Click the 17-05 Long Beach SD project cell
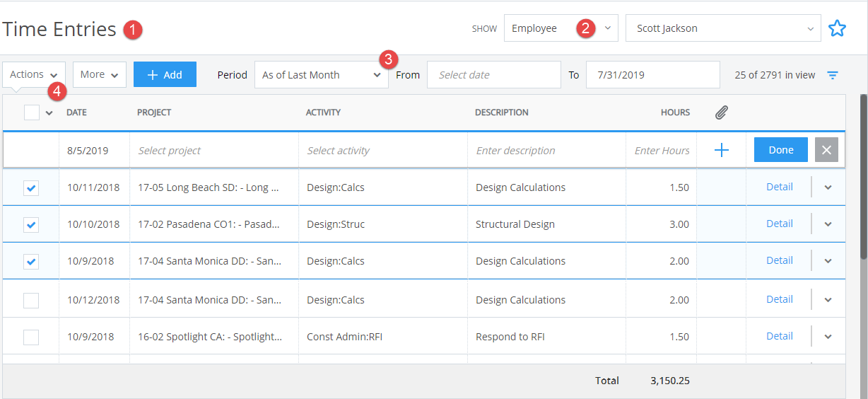This screenshot has height=399, width=868. click(214, 187)
